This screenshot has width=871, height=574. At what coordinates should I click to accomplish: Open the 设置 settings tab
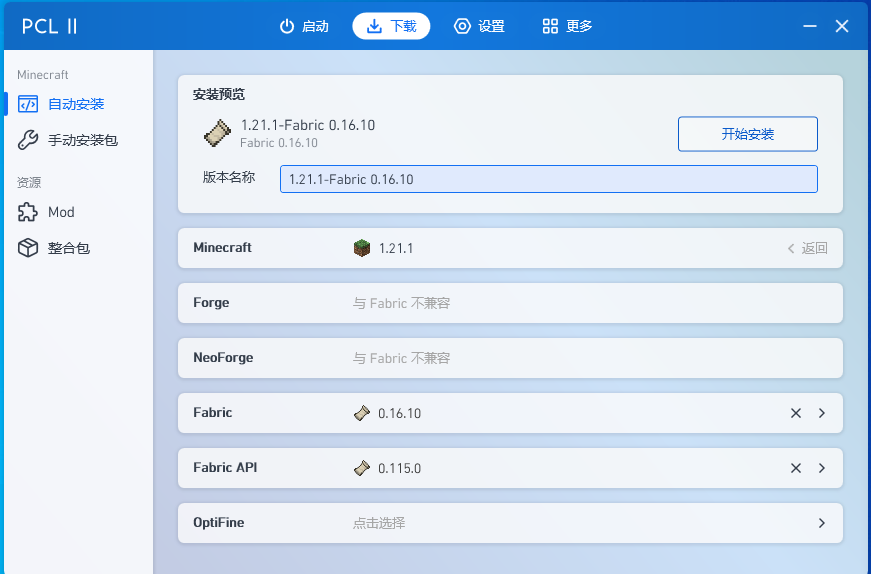point(479,26)
